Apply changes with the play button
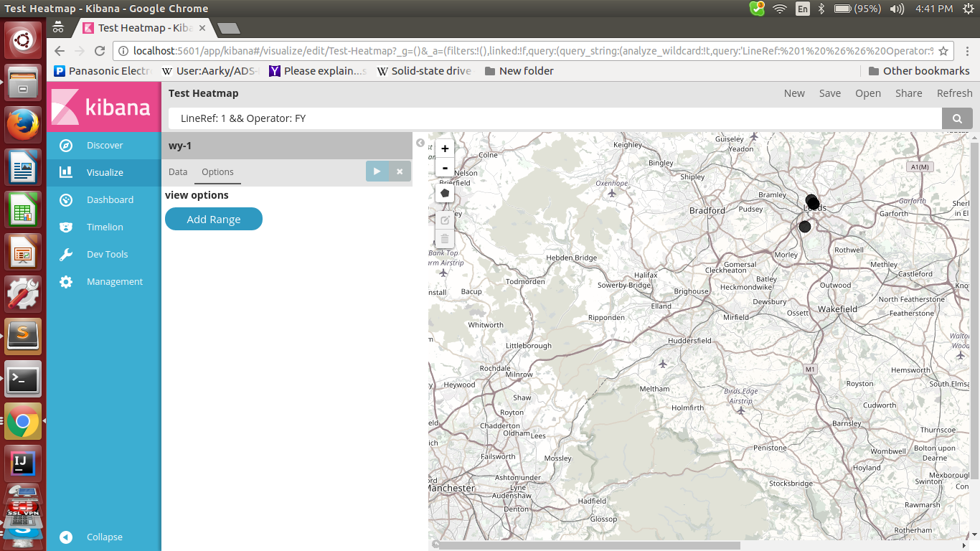This screenshot has width=980, height=551. coord(377,171)
